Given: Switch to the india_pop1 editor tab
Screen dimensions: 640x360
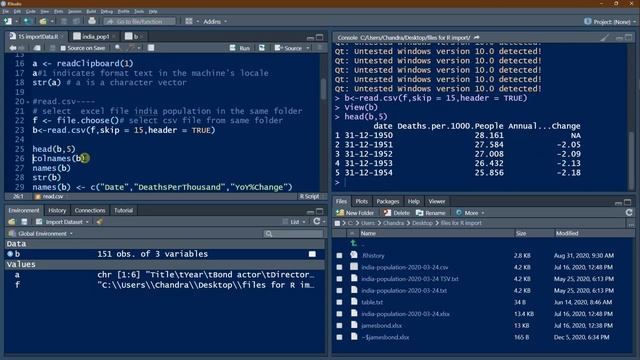Looking at the screenshot, I should [x=96, y=36].
